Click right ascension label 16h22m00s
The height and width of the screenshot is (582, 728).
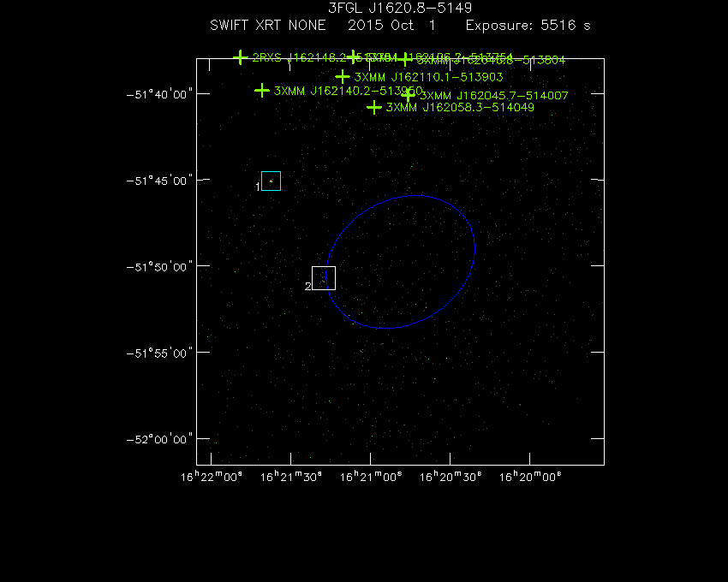point(212,477)
